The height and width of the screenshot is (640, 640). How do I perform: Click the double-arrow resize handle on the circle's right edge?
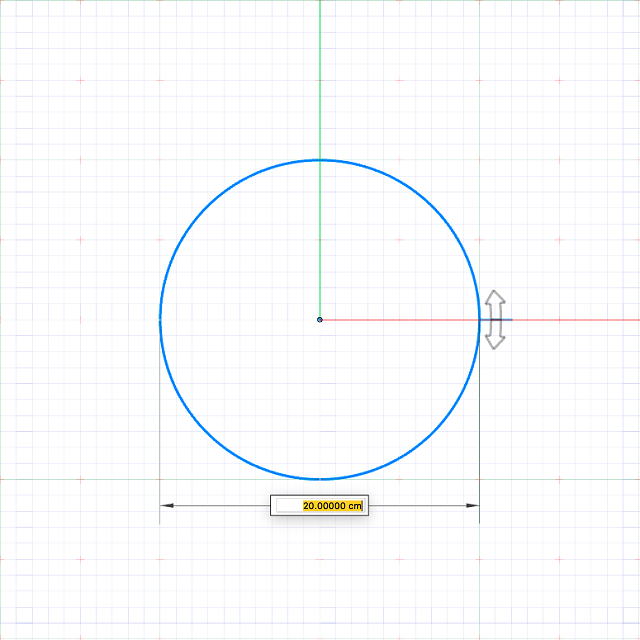click(x=495, y=320)
